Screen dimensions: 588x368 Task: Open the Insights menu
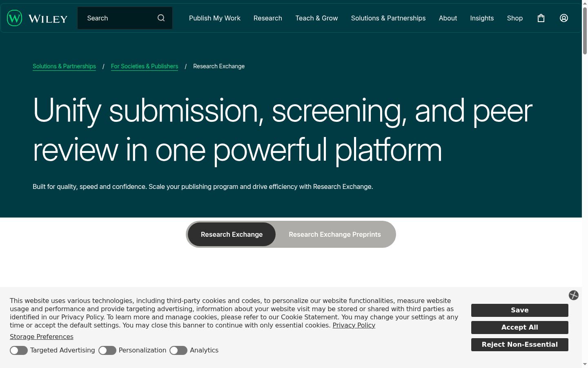(482, 18)
